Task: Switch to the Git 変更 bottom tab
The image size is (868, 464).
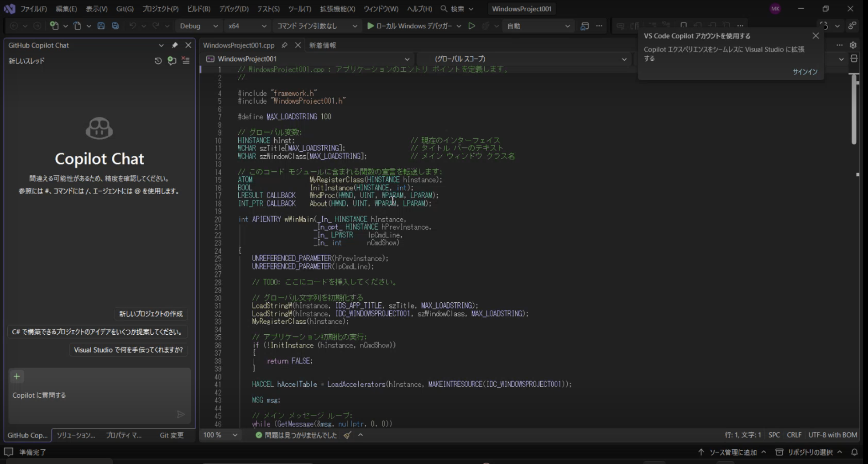Action: tap(172, 435)
